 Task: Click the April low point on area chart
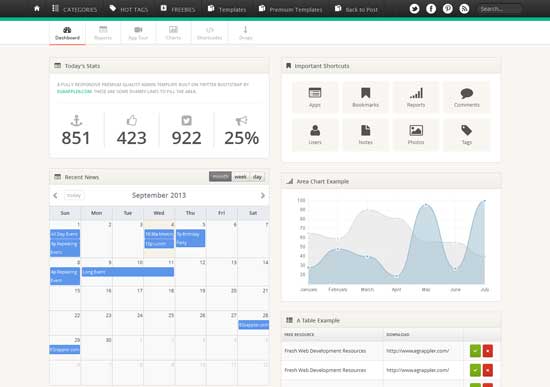(x=396, y=276)
